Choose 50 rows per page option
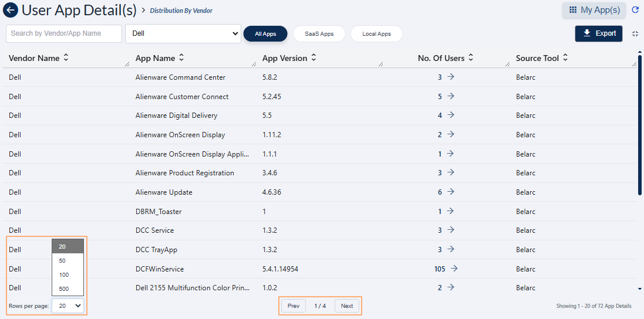The width and height of the screenshot is (644, 319). pyautogui.click(x=68, y=261)
